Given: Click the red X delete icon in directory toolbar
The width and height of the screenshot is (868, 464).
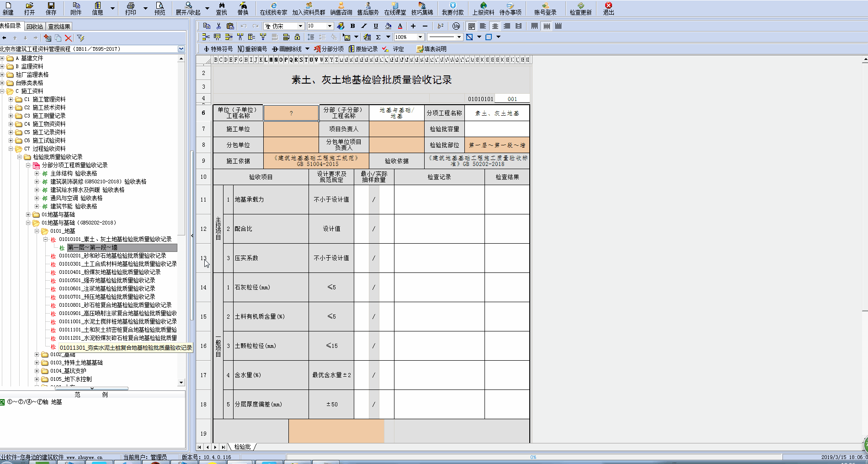Looking at the screenshot, I should click(68, 38).
